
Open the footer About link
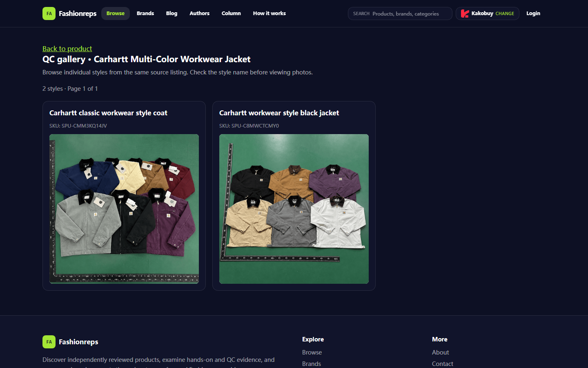click(440, 352)
